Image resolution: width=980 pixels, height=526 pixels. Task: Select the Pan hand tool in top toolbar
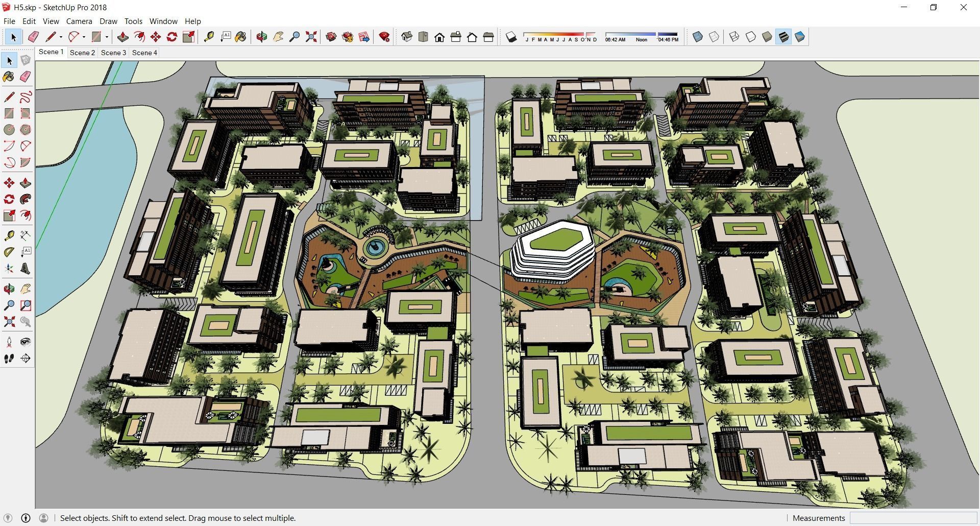[278, 37]
